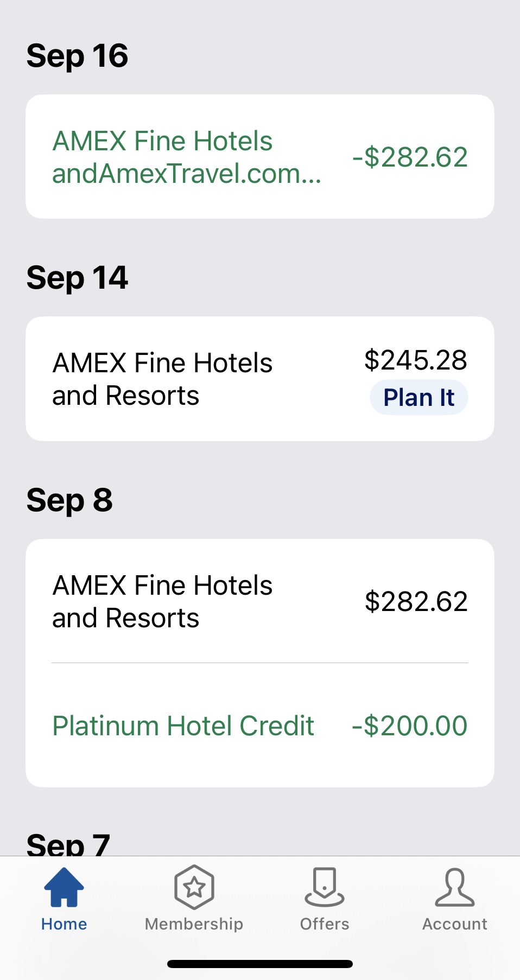Tap the -$200.00 credit amount
The height and width of the screenshot is (980, 520).
[410, 726]
